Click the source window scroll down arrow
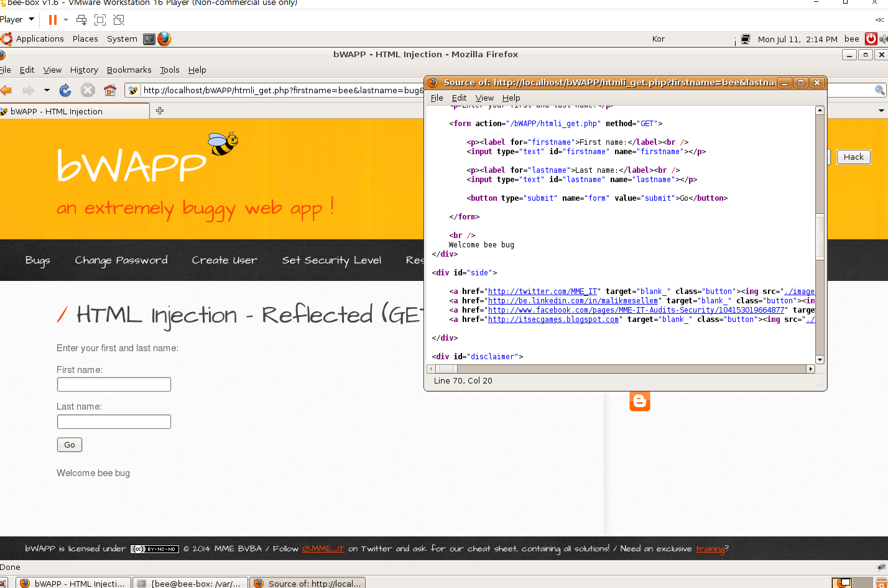Viewport: 888px width, 588px height. click(820, 359)
